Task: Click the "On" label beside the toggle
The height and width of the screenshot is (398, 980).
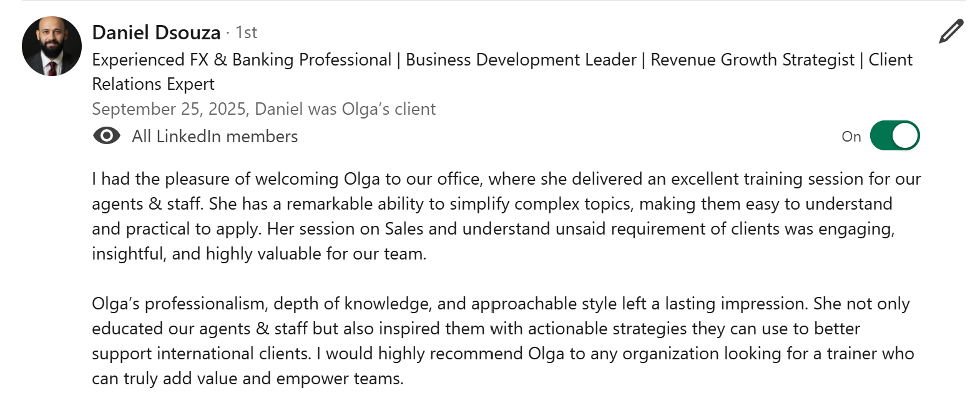Action: click(x=851, y=137)
